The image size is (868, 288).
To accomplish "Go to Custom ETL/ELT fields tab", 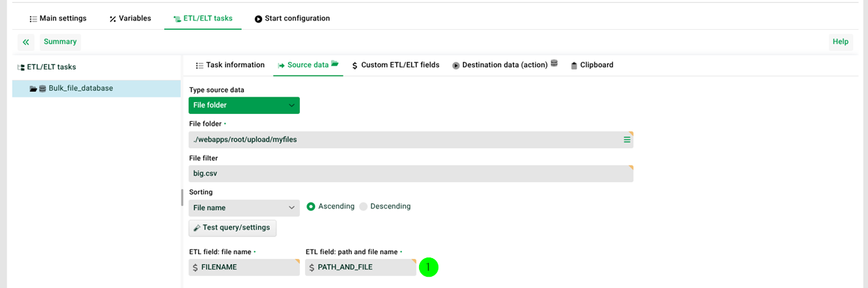I will click(395, 65).
